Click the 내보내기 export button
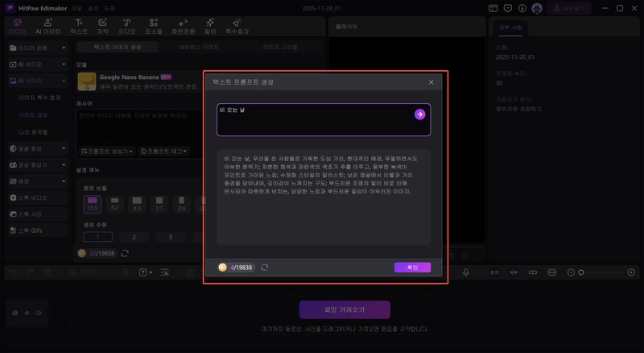This screenshot has height=353, width=644. tap(569, 8)
